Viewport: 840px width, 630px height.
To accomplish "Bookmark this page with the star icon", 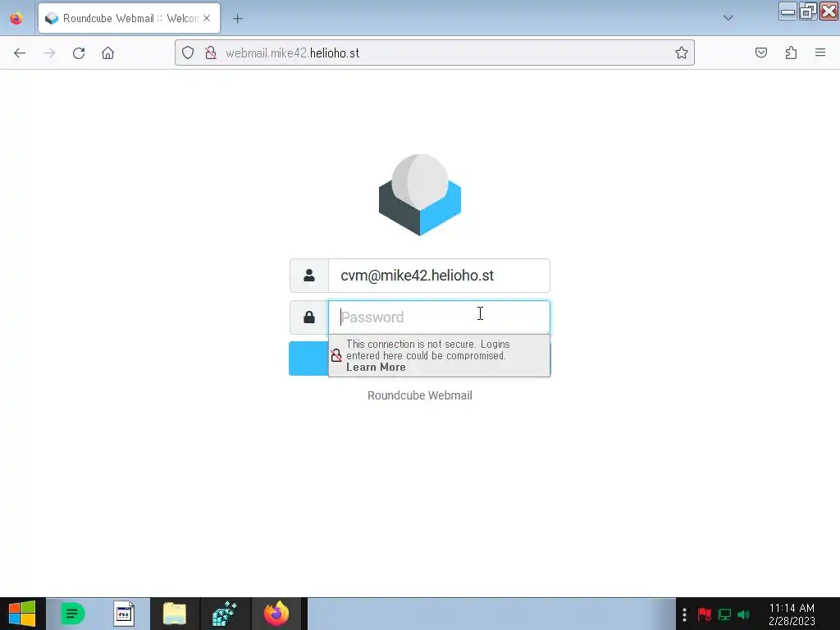I will [682, 52].
